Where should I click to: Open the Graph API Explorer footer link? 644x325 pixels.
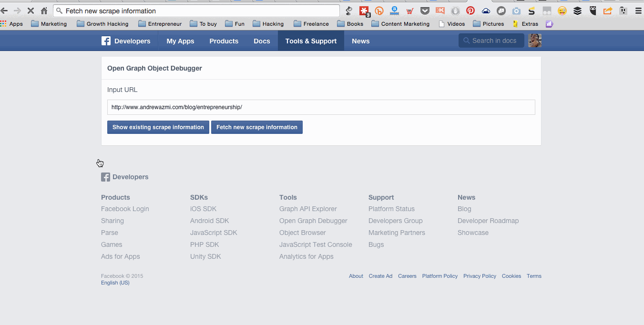point(308,209)
